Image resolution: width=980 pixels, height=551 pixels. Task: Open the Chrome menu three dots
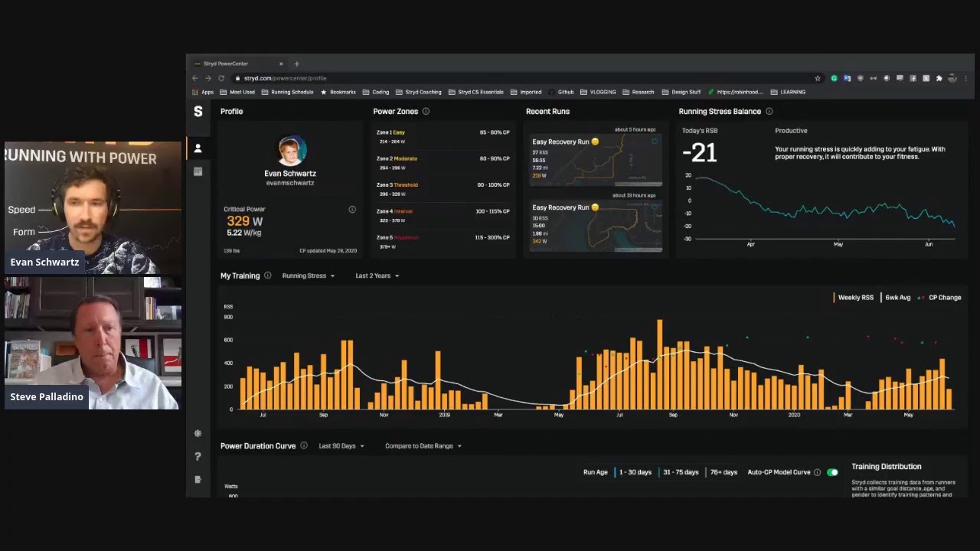click(x=965, y=78)
